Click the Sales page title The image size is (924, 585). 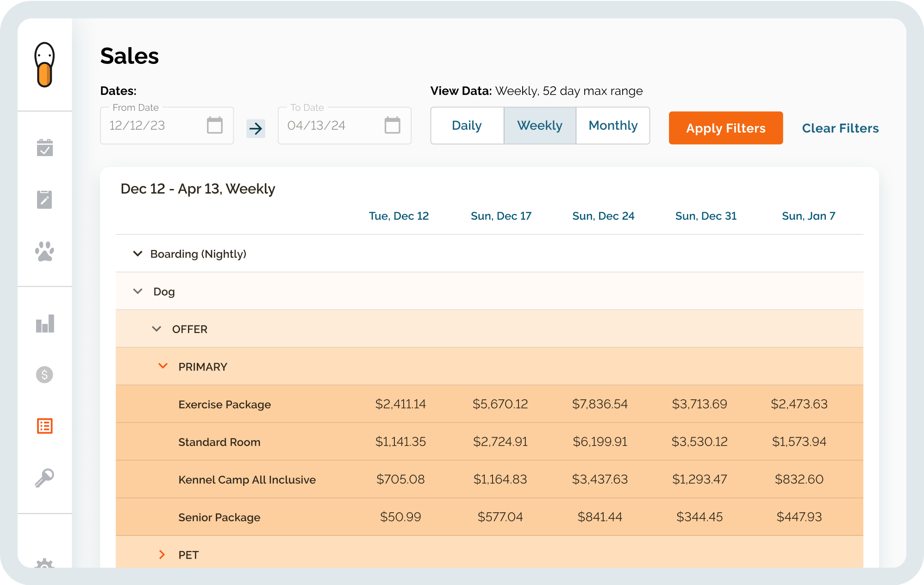pyautogui.click(x=130, y=56)
